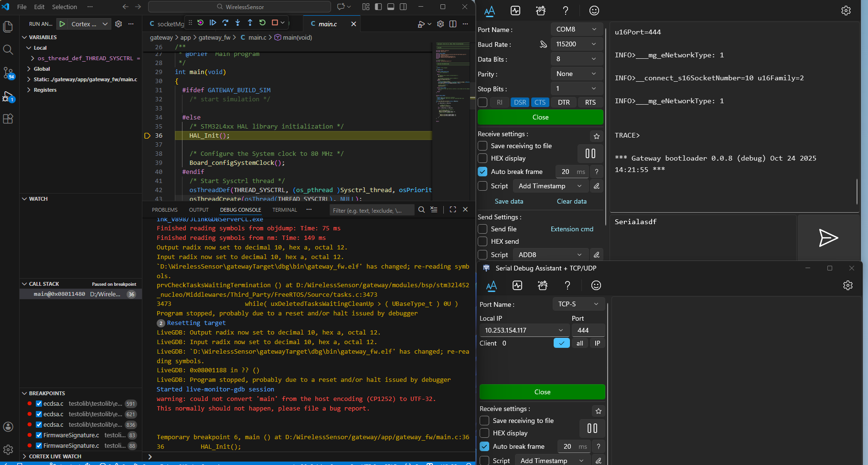Enable HEX display checkbox in upper window

tap(483, 158)
